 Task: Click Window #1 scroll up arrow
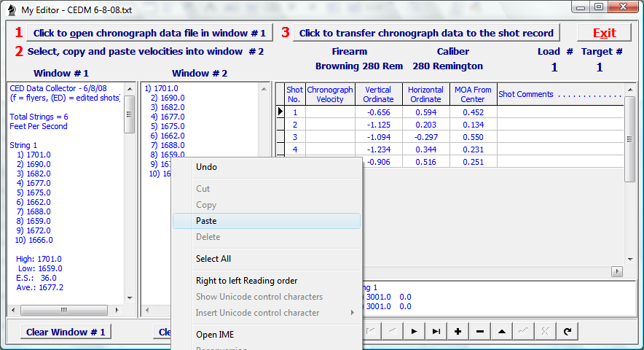tap(130, 89)
